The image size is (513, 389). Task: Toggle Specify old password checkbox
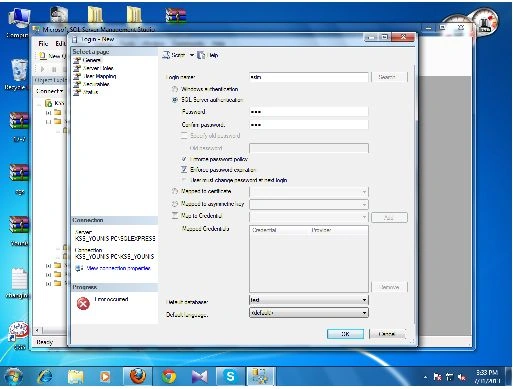[184, 136]
